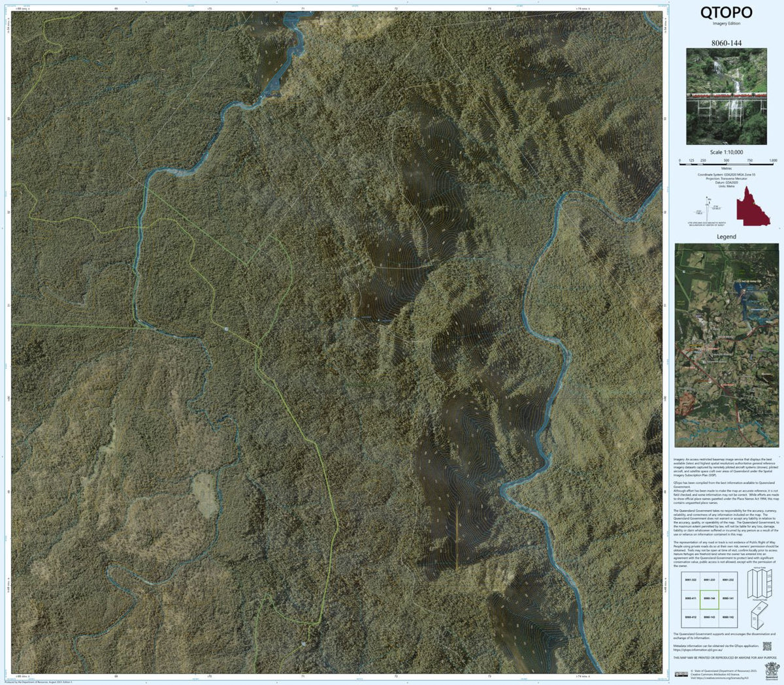Screen dimensions: 784x685
Task: Visit the qtopo.information.qld.gov.au link
Action: [698, 649]
